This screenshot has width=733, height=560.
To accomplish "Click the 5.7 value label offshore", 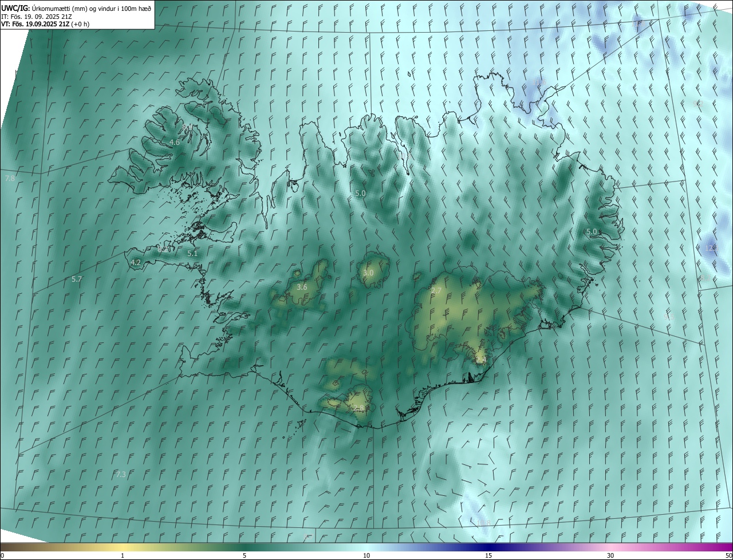I will pos(77,279).
